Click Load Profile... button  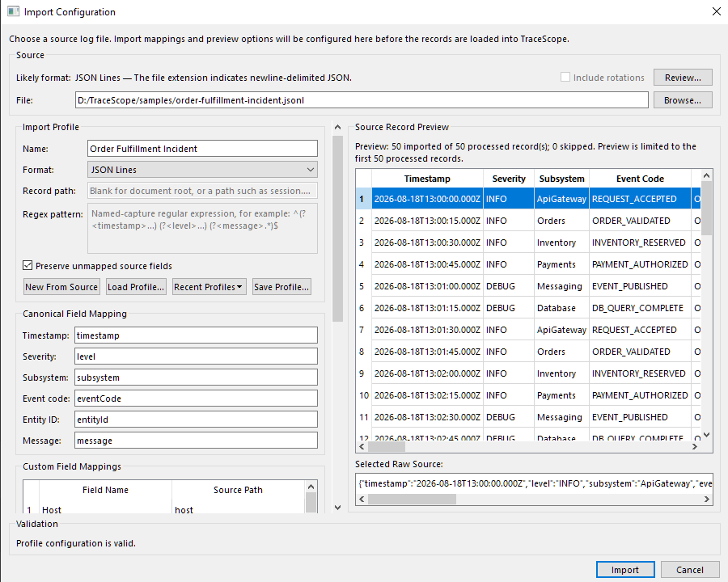point(136,287)
